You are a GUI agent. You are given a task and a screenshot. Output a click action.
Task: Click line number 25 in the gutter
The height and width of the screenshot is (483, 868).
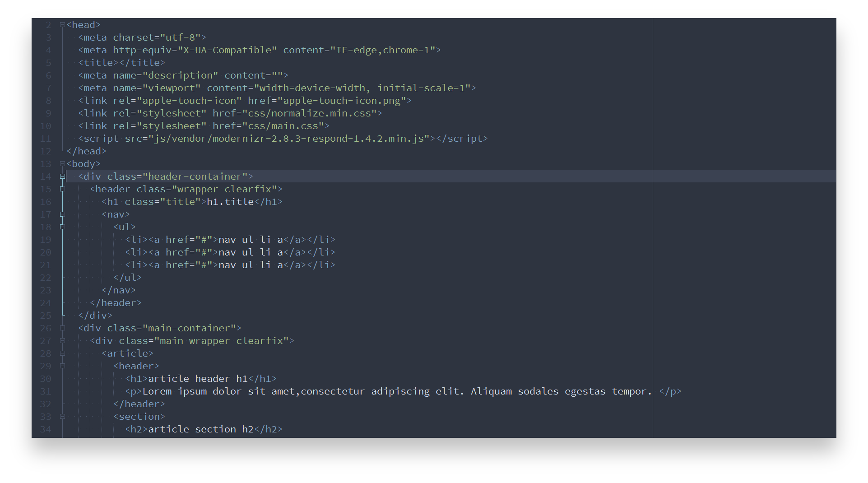[x=46, y=316]
